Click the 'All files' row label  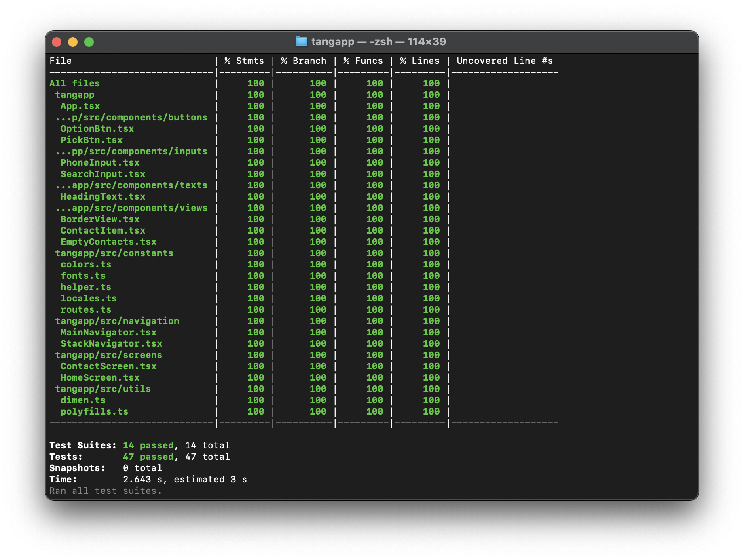[75, 84]
